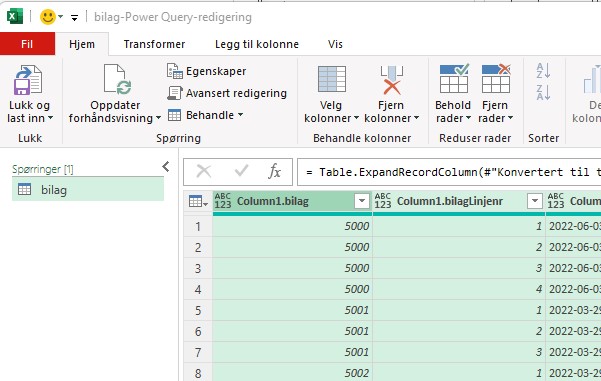Click the Oppdater forhåndsvisning icon

[x=117, y=79]
